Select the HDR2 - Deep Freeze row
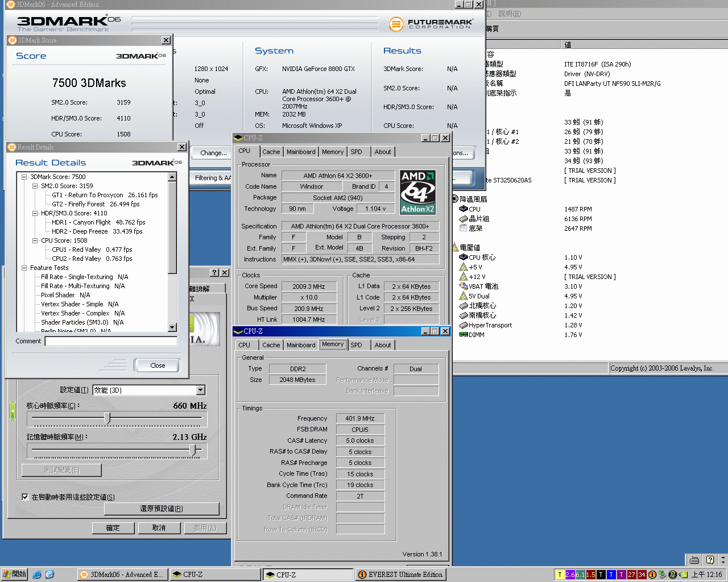728x582 pixels. [x=97, y=231]
